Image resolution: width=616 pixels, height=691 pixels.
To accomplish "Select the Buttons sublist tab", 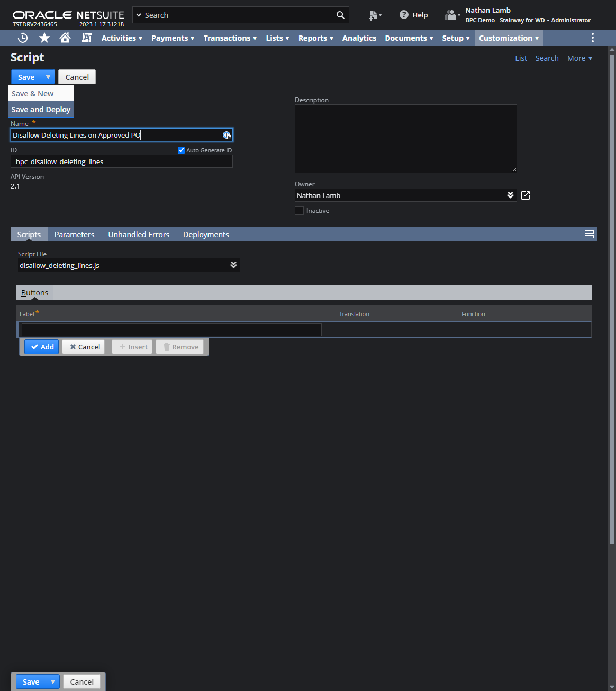I will 34,293.
